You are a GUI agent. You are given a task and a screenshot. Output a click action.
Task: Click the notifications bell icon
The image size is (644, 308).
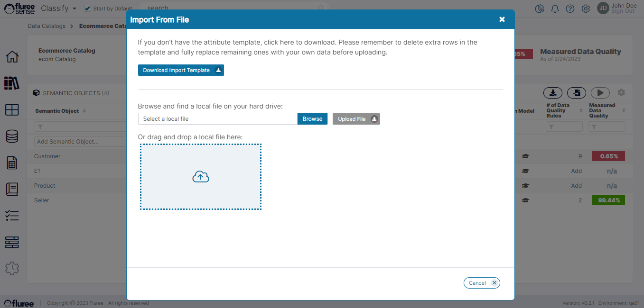click(555, 9)
